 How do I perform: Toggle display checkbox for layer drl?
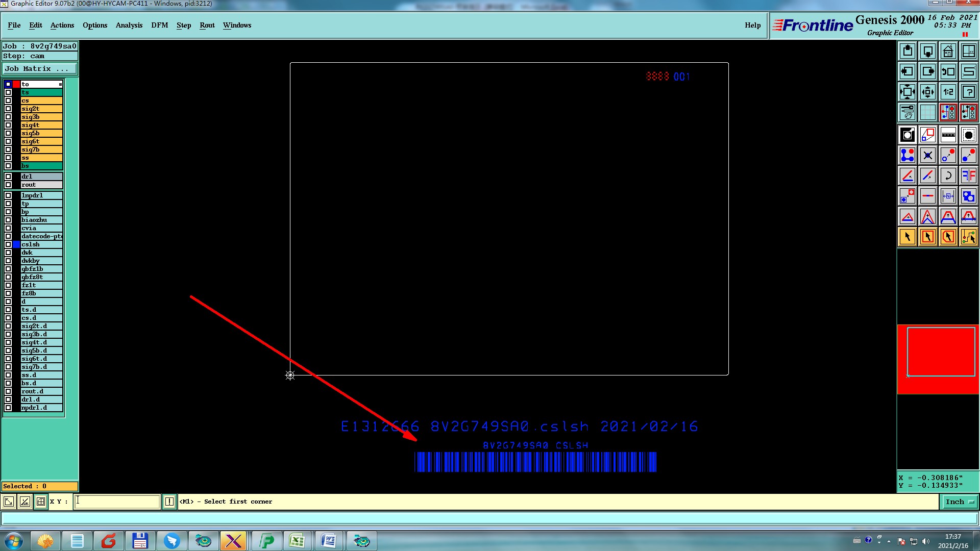8,177
